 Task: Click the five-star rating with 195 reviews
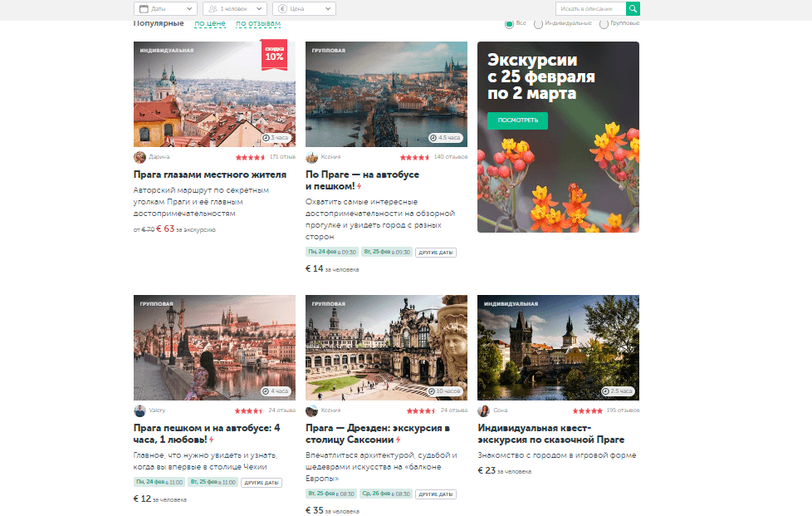587,410
